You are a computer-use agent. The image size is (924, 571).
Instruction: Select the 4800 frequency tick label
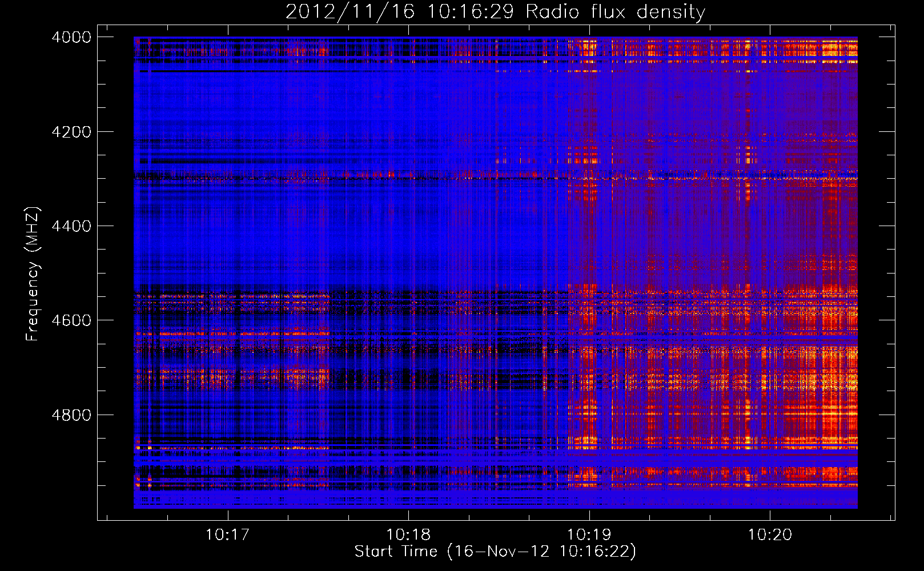tap(71, 415)
